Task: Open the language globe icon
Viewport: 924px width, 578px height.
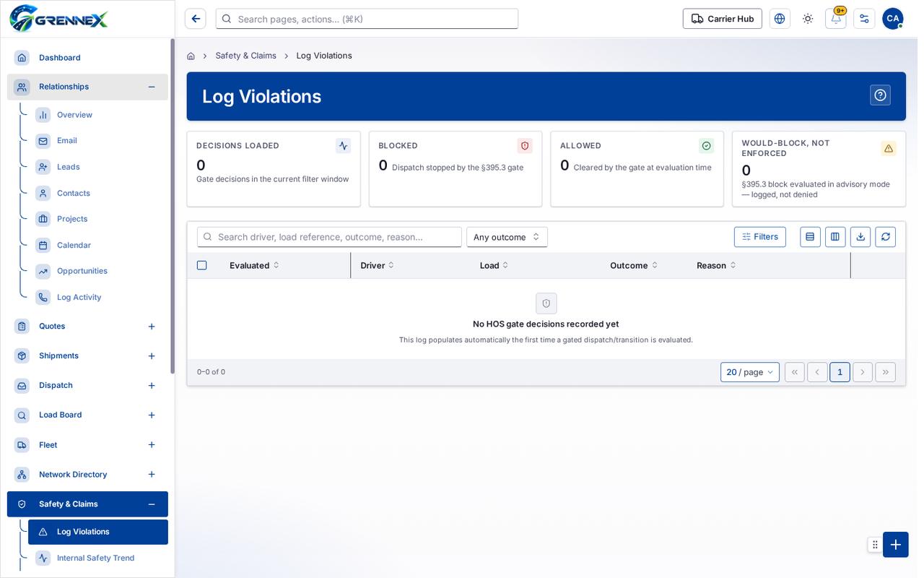Action: 780,19
